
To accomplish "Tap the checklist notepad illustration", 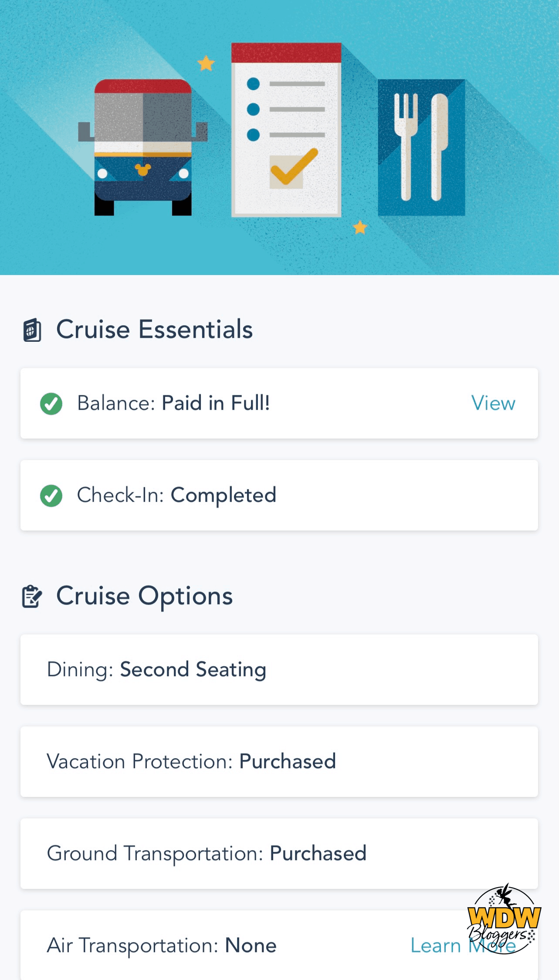I will click(x=286, y=130).
